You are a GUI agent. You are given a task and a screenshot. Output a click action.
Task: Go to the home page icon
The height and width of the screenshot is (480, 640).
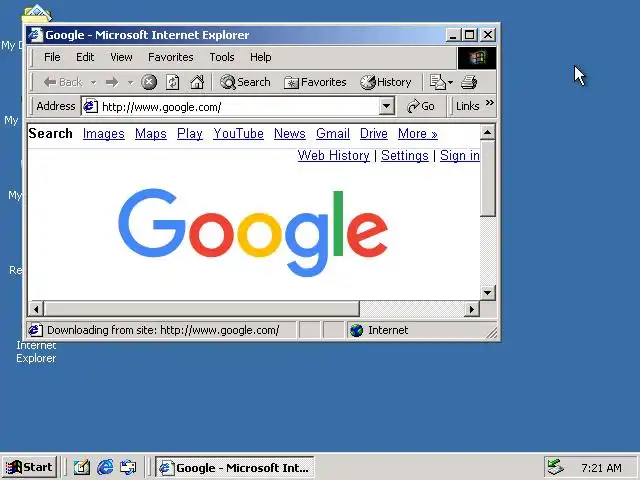[197, 82]
